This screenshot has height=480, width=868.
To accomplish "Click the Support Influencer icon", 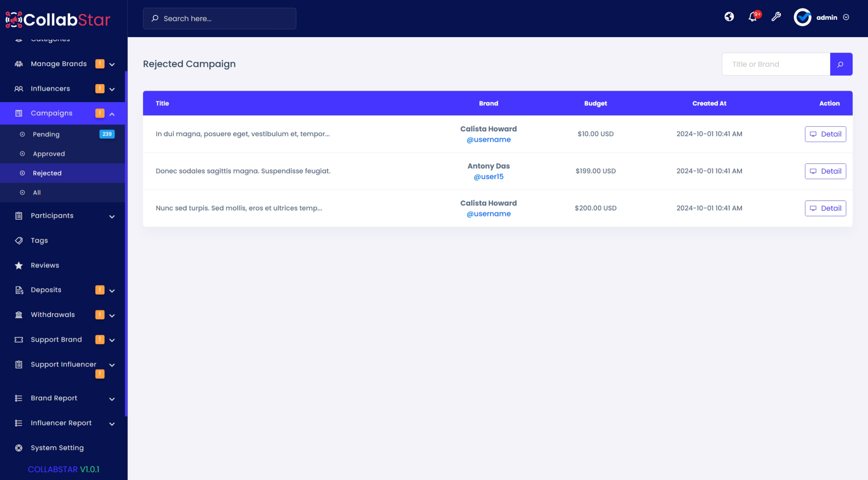I will click(x=19, y=364).
